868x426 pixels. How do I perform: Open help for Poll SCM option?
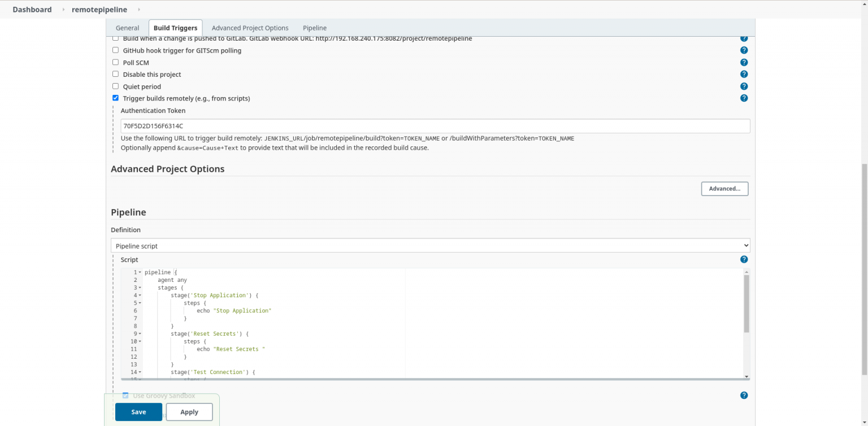coord(744,62)
